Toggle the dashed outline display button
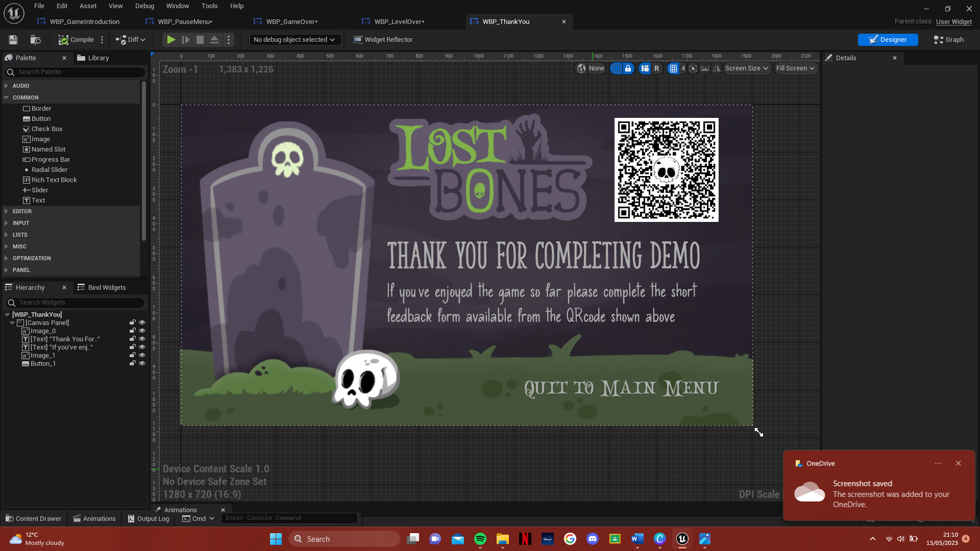This screenshot has height=551, width=980. point(616,68)
